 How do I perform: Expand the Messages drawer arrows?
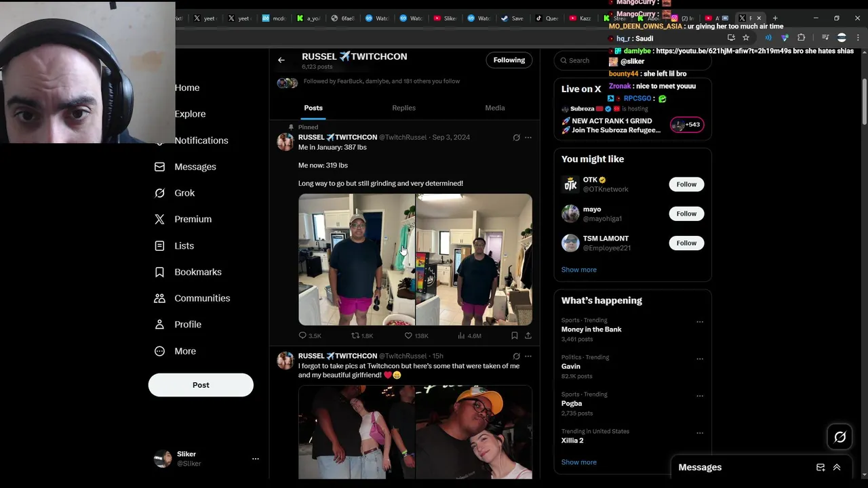coord(837,468)
